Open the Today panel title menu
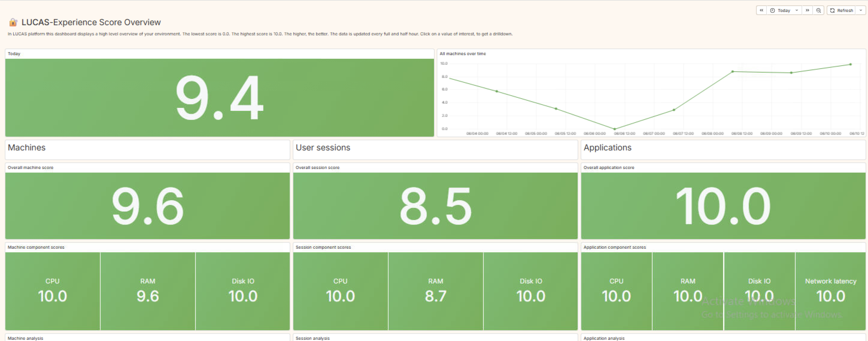 pyautogui.click(x=14, y=54)
